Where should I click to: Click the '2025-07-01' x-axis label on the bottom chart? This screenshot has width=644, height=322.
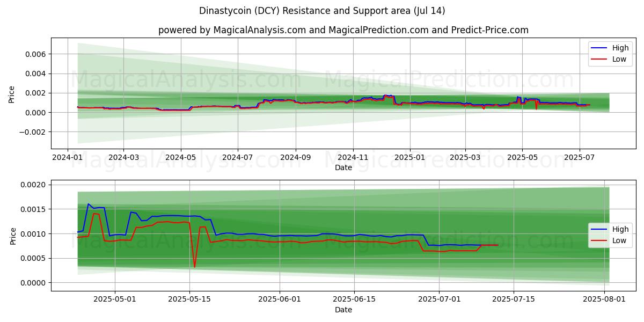pos(439,300)
